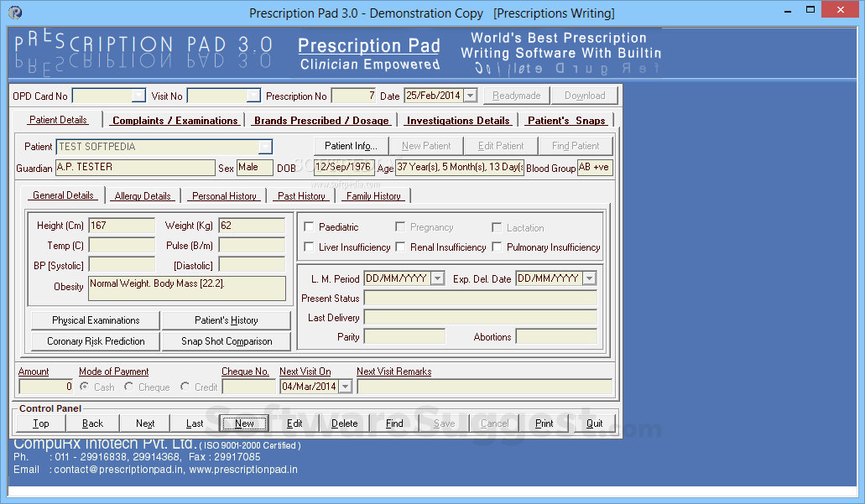
Task: Launch Snap Shot Comparison
Action: click(226, 341)
